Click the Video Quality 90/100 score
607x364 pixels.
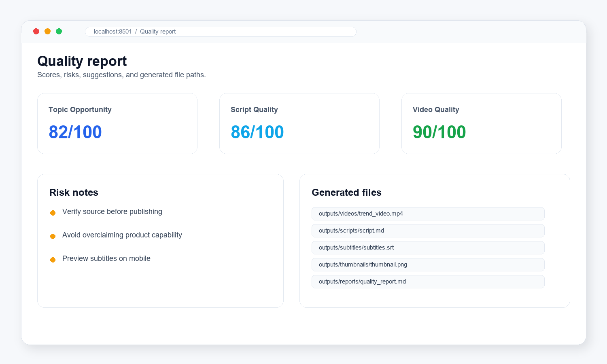(439, 132)
